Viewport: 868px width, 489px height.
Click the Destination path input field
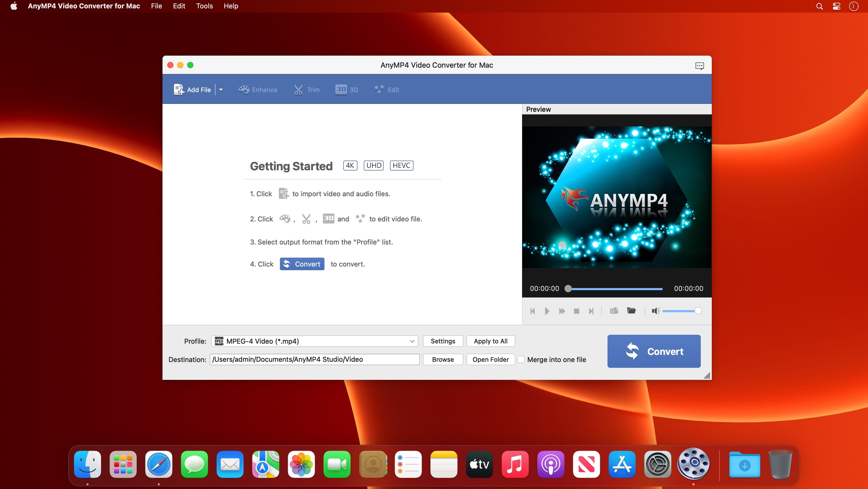click(314, 359)
